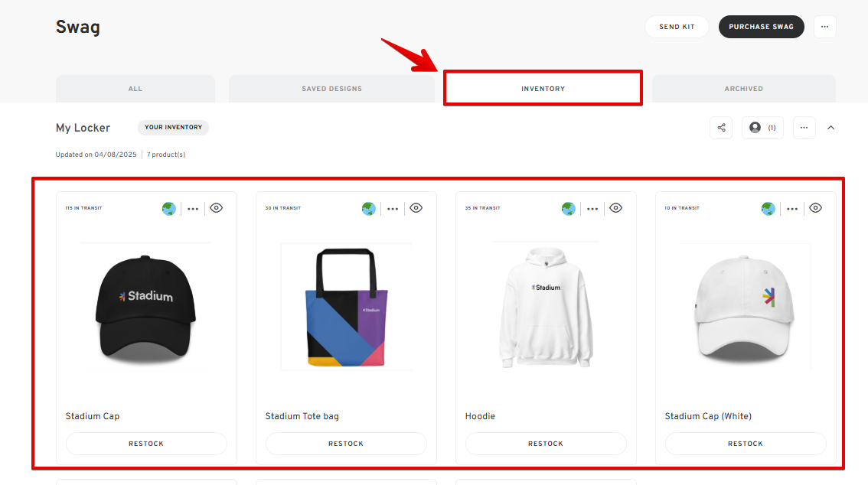
Task: Open three-dot menu on Stadium Cap (White) card
Action: [x=792, y=209]
